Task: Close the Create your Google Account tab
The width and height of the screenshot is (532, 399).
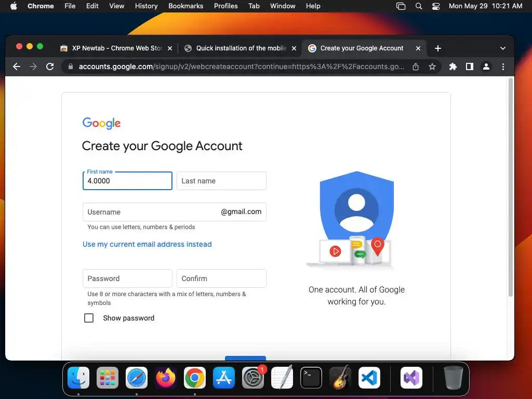Action: [x=418, y=48]
